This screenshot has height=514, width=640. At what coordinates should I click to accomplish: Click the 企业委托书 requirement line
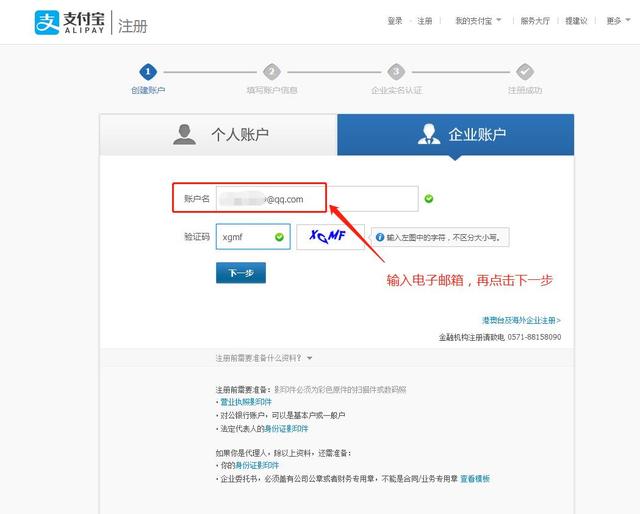(337, 478)
